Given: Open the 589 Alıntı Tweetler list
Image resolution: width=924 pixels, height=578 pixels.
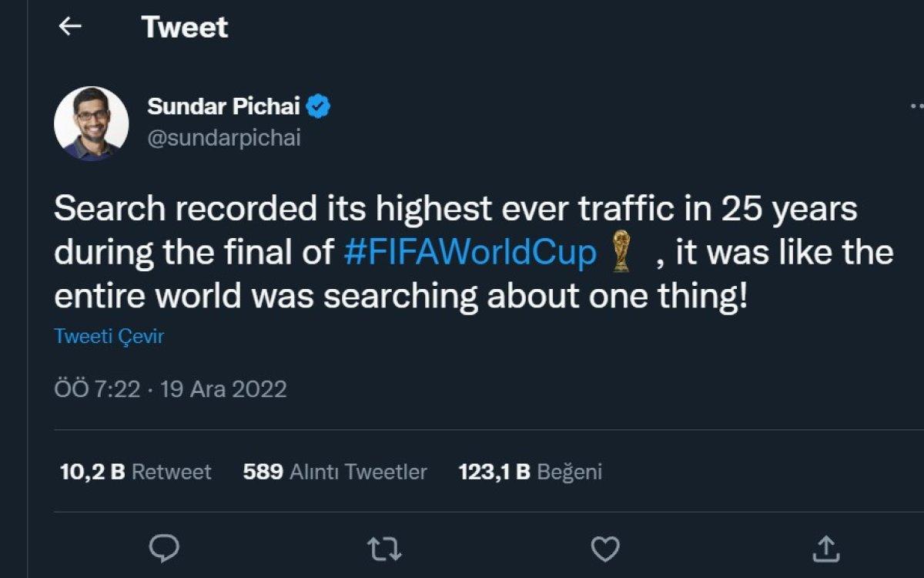Looking at the screenshot, I should (334, 472).
